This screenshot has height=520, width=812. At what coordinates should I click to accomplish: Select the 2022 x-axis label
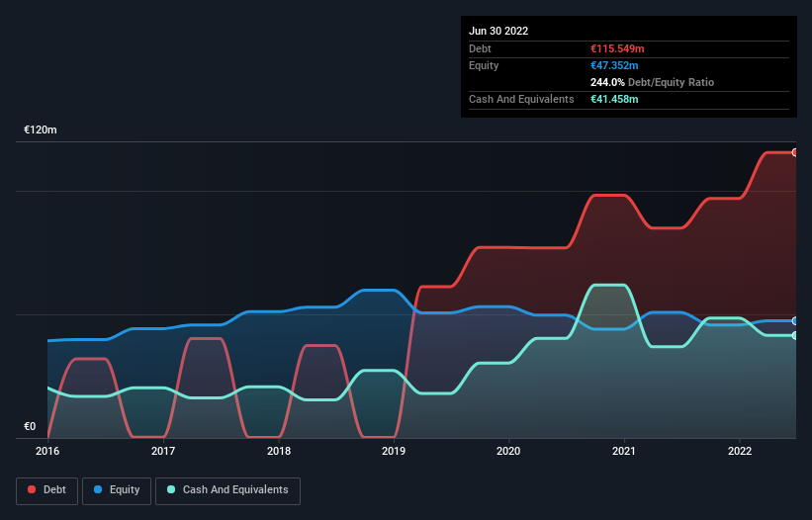tap(740, 451)
